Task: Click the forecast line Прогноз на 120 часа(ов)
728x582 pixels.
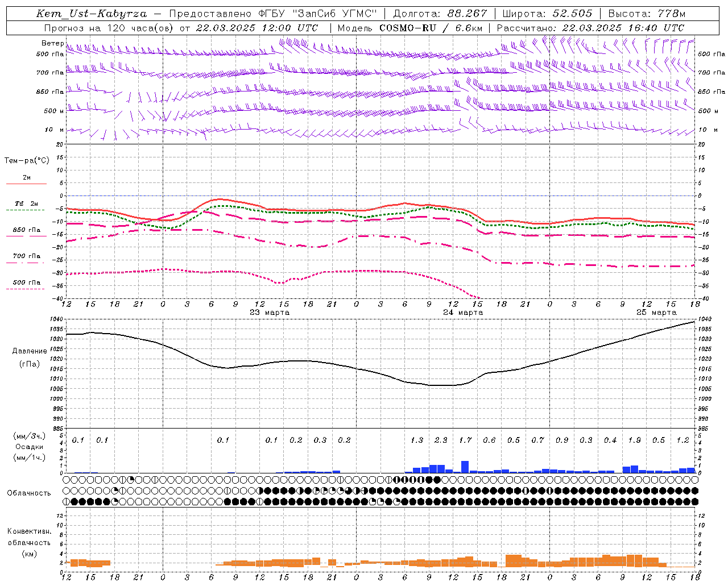Action: (x=109, y=28)
